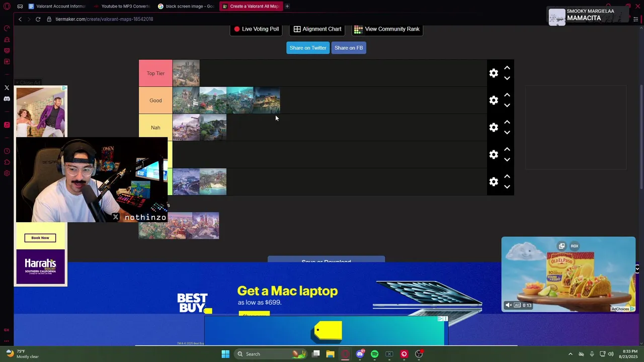Switch to Valorant Account Information tab
This screenshot has width=644, height=362.
[x=57, y=6]
